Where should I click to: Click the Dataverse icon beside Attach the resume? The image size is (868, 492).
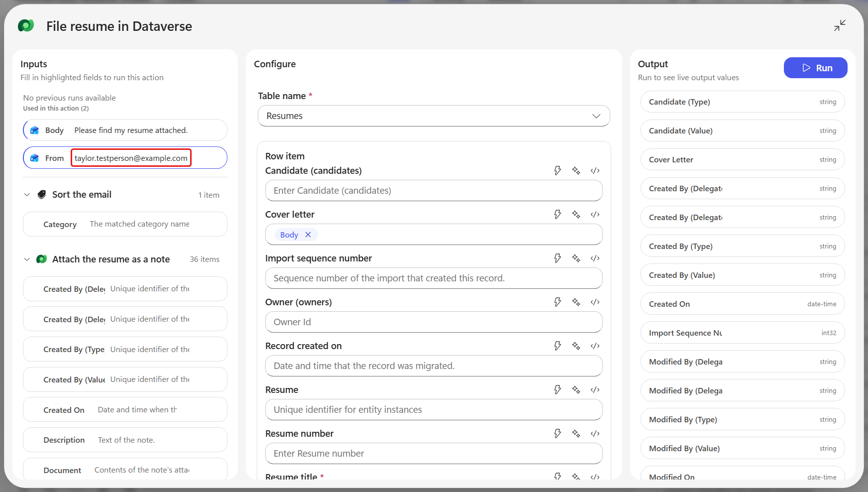(42, 259)
